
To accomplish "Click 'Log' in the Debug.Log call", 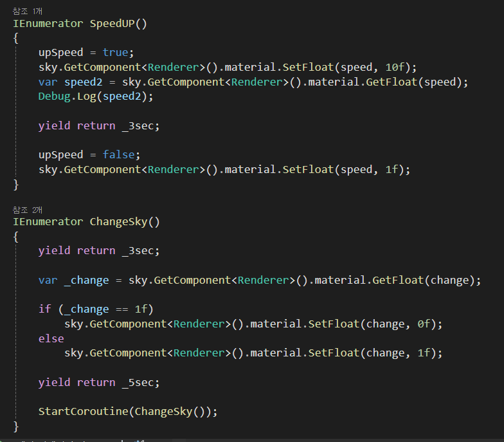I will (x=86, y=97).
